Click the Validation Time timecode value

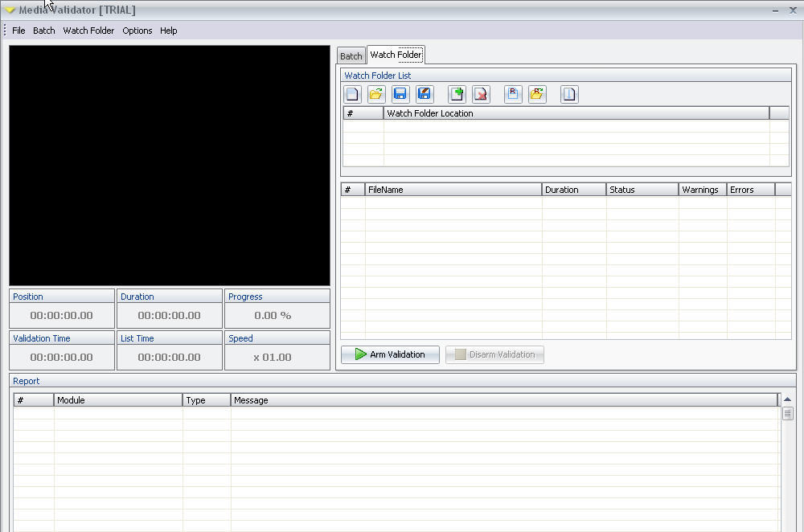pos(62,358)
